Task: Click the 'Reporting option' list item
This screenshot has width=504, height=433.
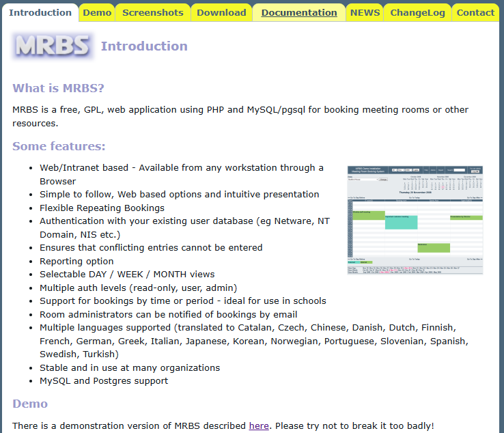Action: pyautogui.click(x=76, y=261)
